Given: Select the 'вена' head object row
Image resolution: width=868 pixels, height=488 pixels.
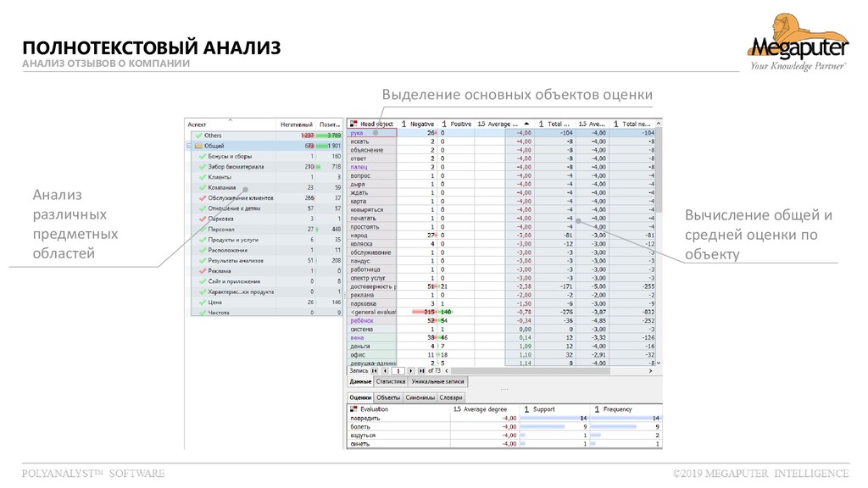Looking at the screenshot, I should (502, 337).
